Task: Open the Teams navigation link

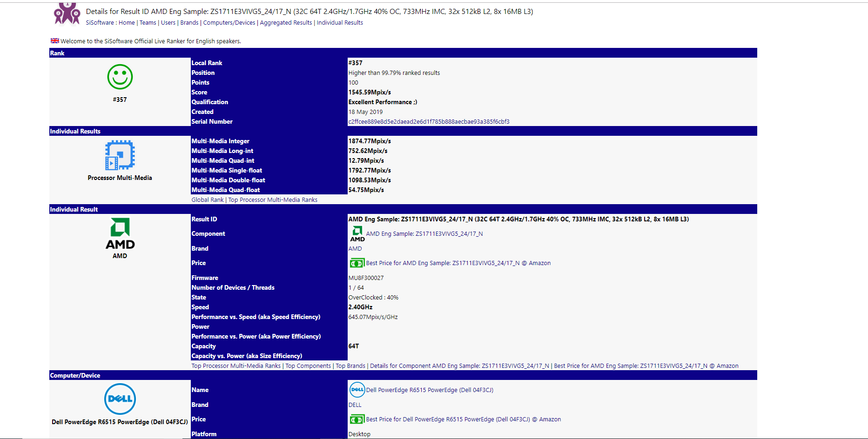Action: [x=148, y=23]
